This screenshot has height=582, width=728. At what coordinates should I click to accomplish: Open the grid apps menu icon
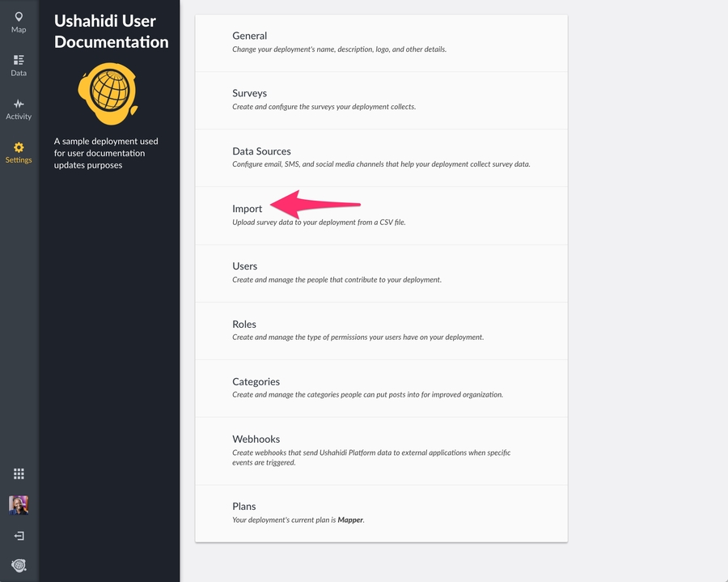pyautogui.click(x=19, y=474)
